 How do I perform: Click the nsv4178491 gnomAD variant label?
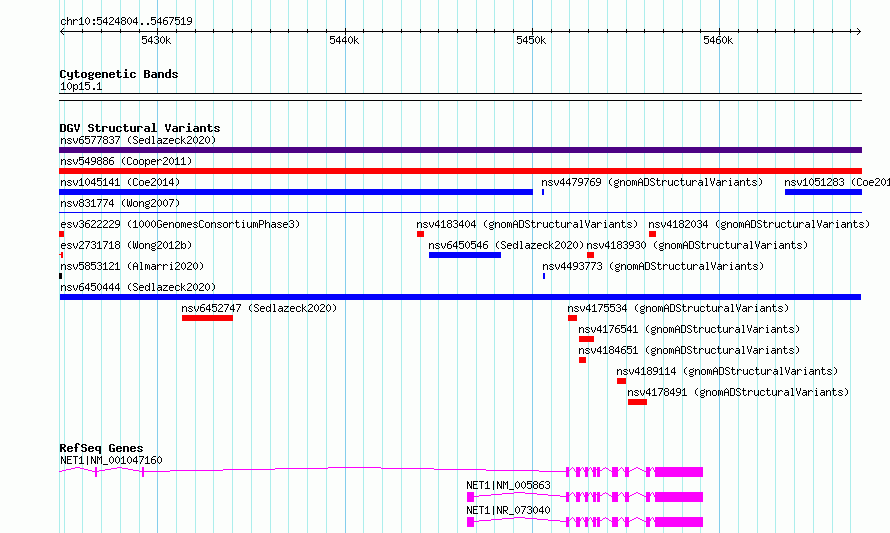coord(738,392)
